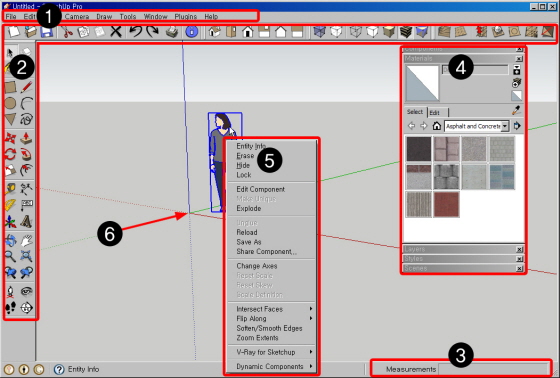Choose the Arc tool
The height and width of the screenshot is (378, 560).
[26, 103]
